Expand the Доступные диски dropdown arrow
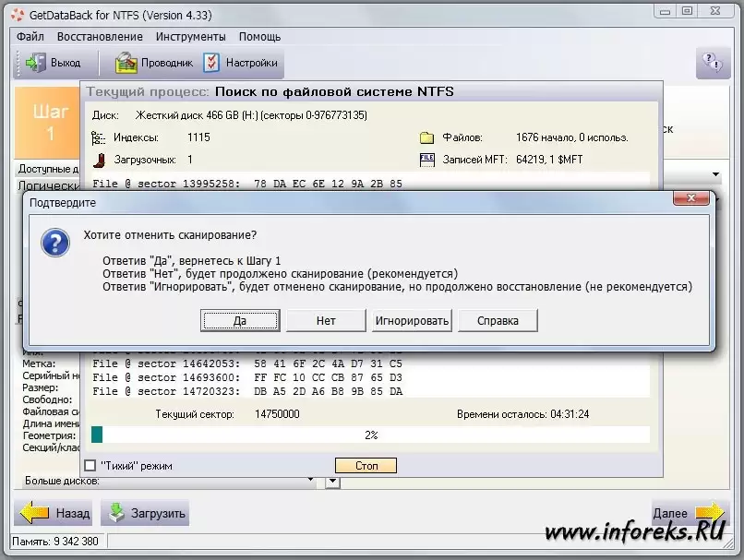Screen dimensions: 744x560 coord(715,174)
